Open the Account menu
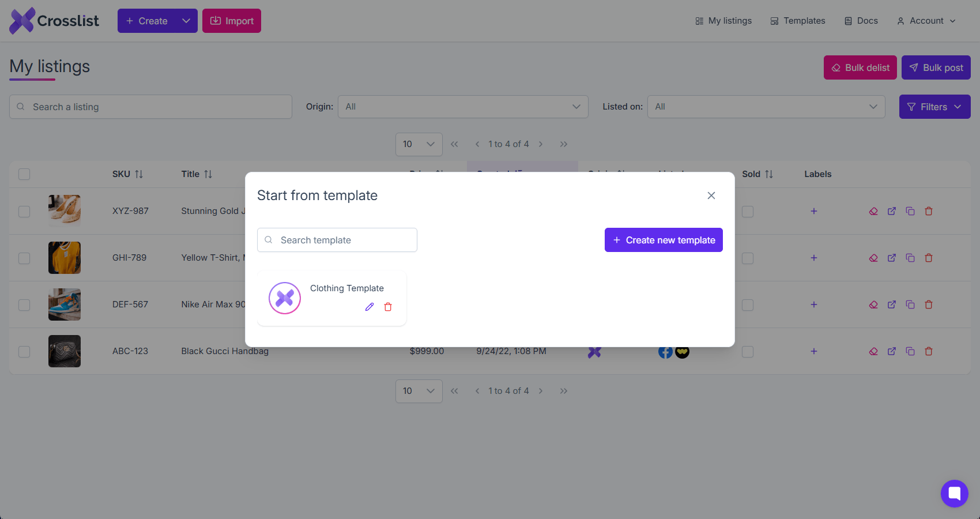The width and height of the screenshot is (980, 519). (926, 21)
